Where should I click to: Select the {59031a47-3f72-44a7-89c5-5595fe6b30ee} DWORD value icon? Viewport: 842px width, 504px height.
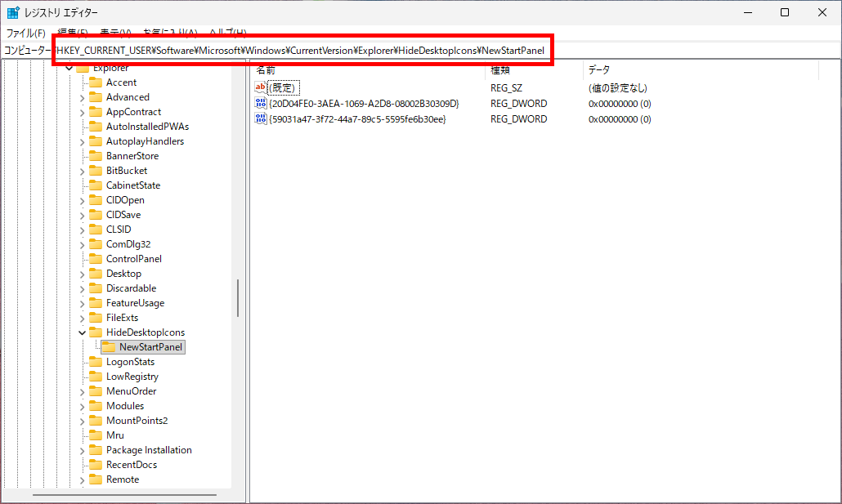pos(261,119)
